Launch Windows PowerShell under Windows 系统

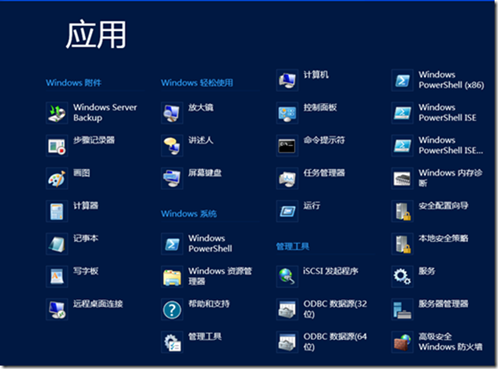pos(172,244)
